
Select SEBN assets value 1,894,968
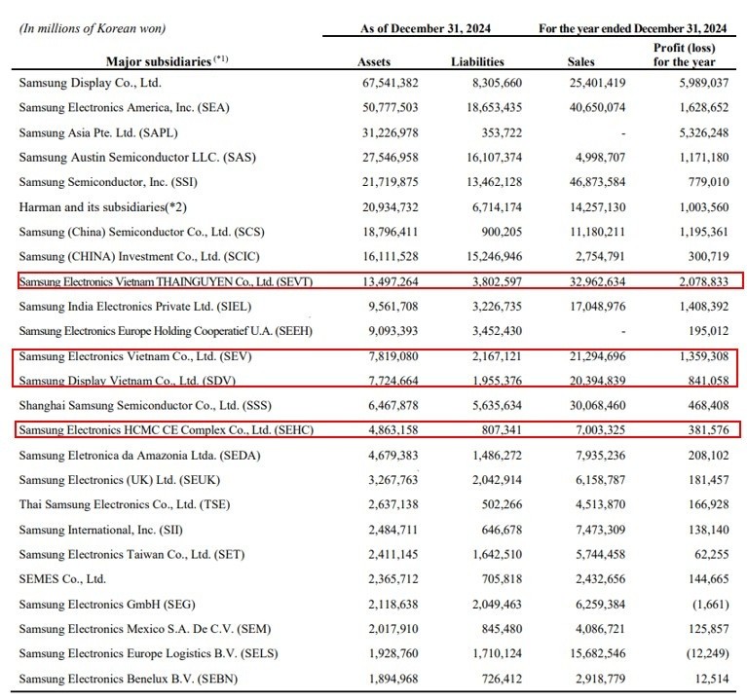point(393,679)
